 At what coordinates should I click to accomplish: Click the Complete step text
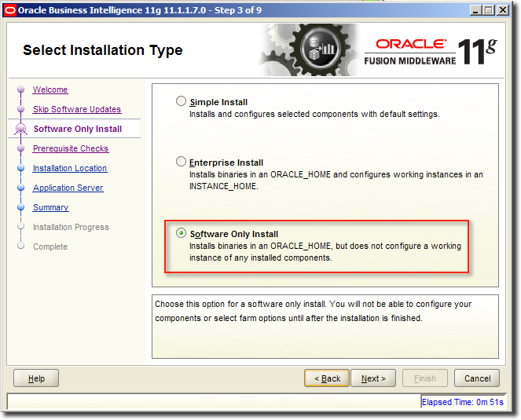coord(50,247)
